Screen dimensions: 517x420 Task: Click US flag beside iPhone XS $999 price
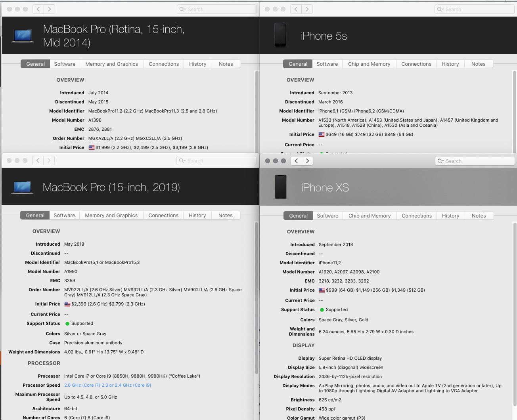coord(322,290)
